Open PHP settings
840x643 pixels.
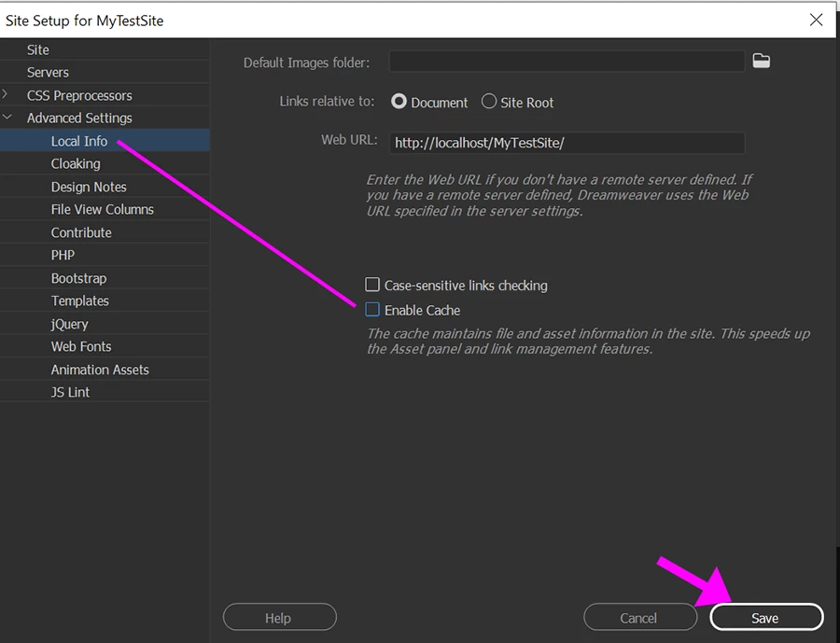(105, 255)
